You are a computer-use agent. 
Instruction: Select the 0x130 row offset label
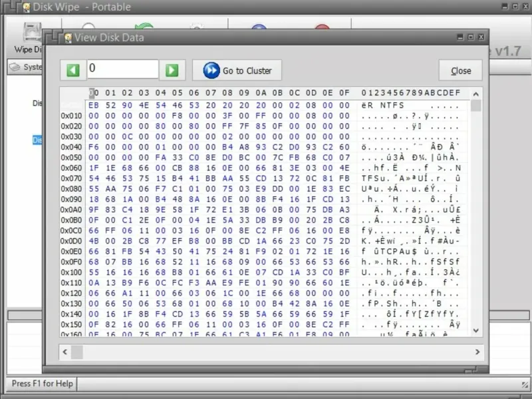pos(71,304)
